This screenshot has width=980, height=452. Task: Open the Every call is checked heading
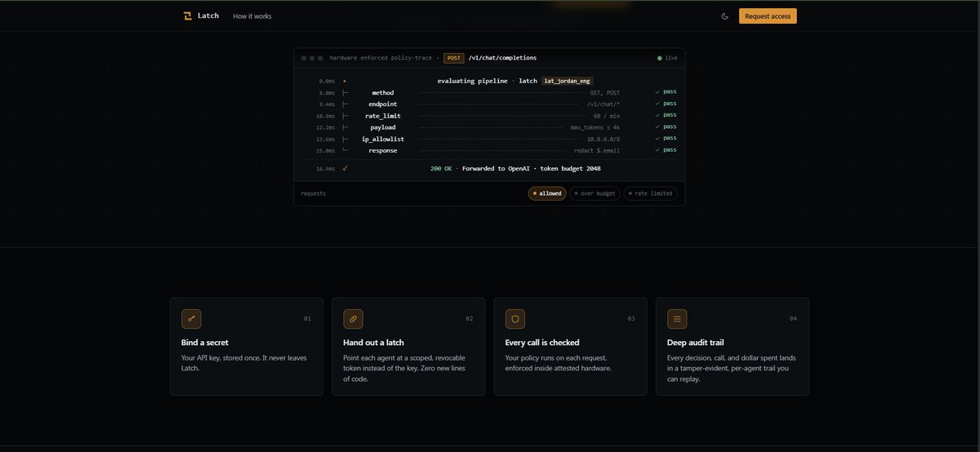[x=542, y=343]
